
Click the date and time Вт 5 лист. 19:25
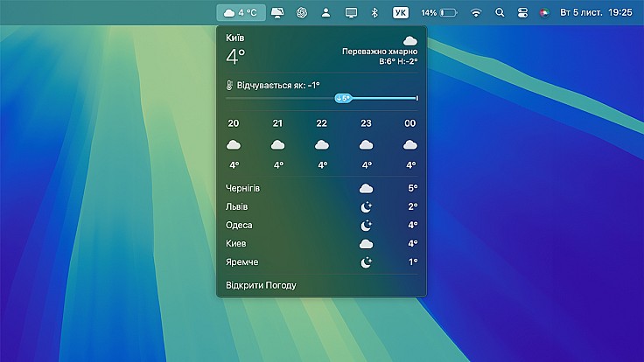(x=596, y=13)
